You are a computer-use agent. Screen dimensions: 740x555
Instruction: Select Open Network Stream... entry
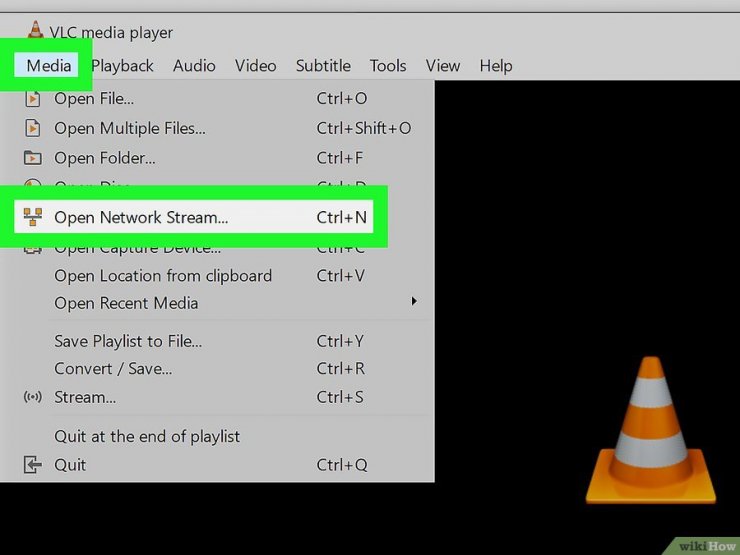(194, 217)
